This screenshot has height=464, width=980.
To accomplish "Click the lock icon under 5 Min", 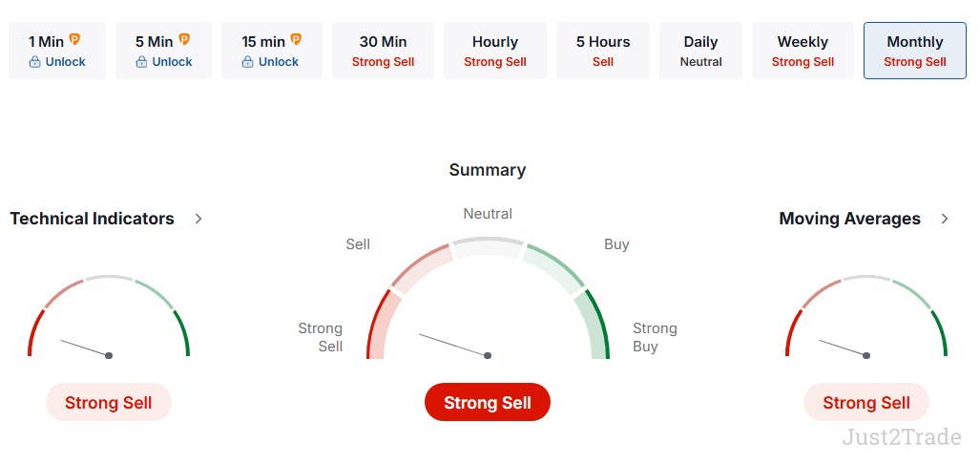I will point(141,62).
